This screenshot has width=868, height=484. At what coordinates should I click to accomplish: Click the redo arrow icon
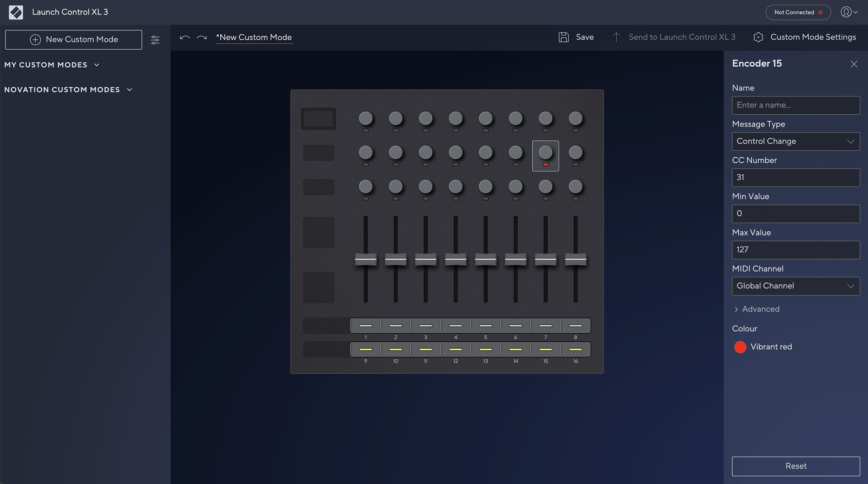click(202, 37)
